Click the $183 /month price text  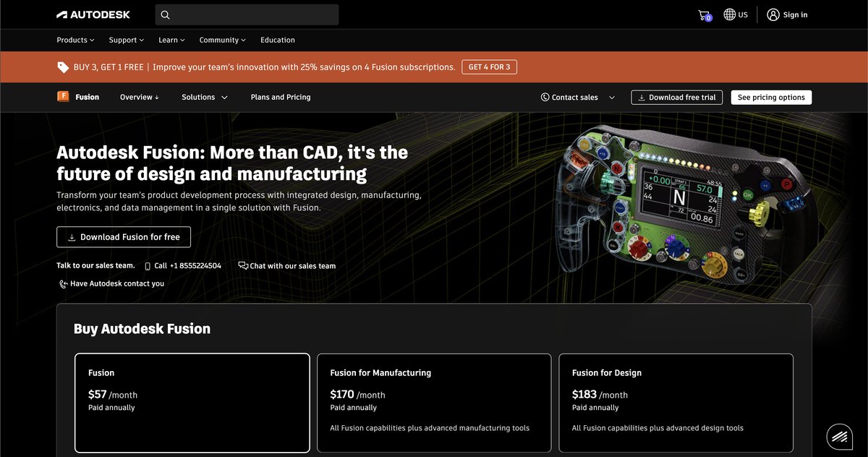point(600,395)
